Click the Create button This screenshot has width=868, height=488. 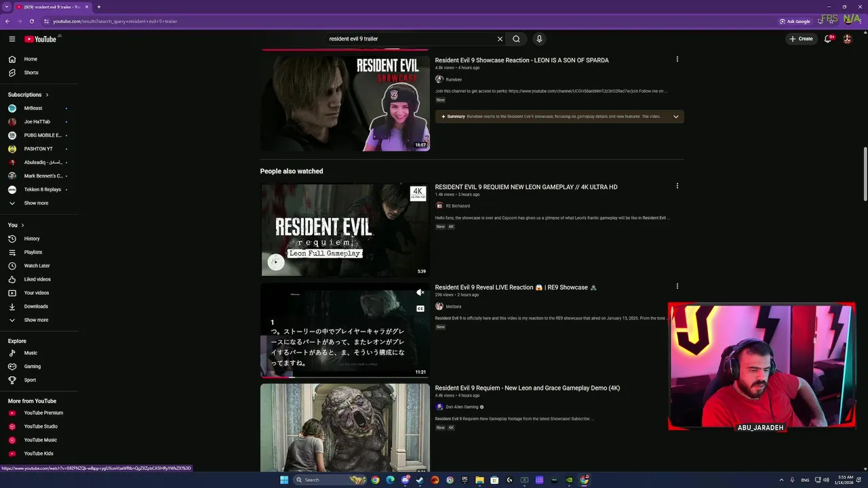(801, 39)
